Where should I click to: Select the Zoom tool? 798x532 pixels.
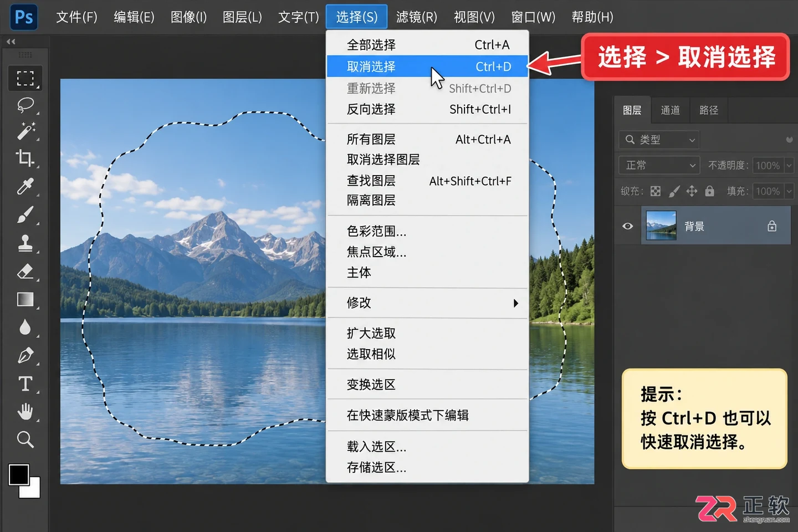point(25,439)
